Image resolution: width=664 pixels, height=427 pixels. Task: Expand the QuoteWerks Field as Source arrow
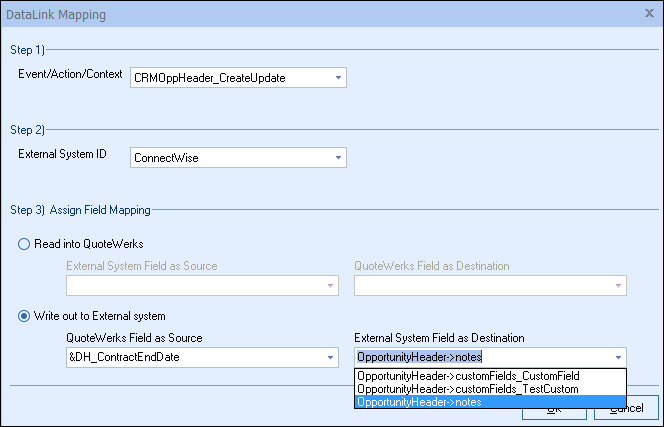coord(330,358)
